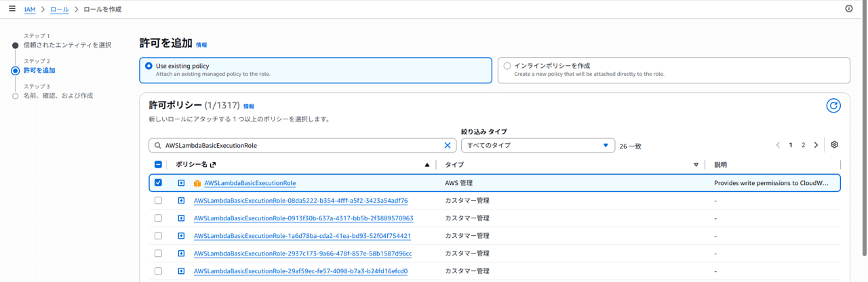Click the タイプ column filter arrow
This screenshot has height=282, width=868.
tap(696, 165)
